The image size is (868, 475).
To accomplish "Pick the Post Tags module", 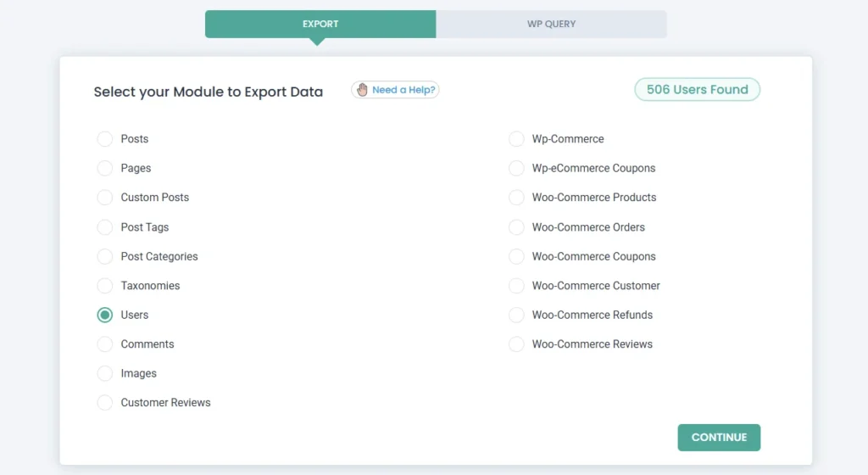I will point(105,227).
